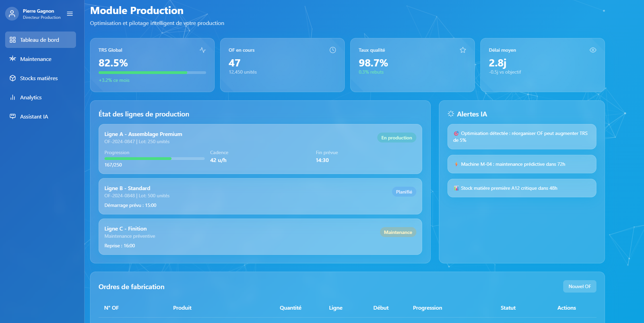
Task: Click the TRS Global progress bar
Action: coord(152,72)
